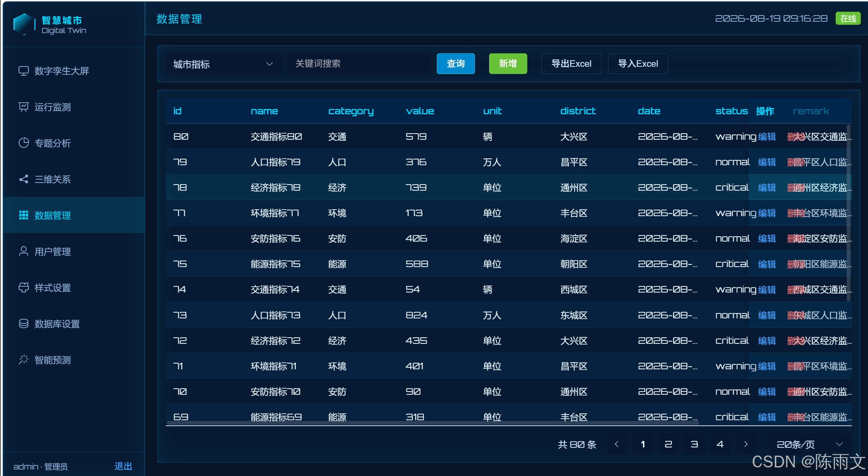Viewport: 868px width, 476px height.
Task: Click 编辑 for row 人口指标73
Action: pos(767,315)
